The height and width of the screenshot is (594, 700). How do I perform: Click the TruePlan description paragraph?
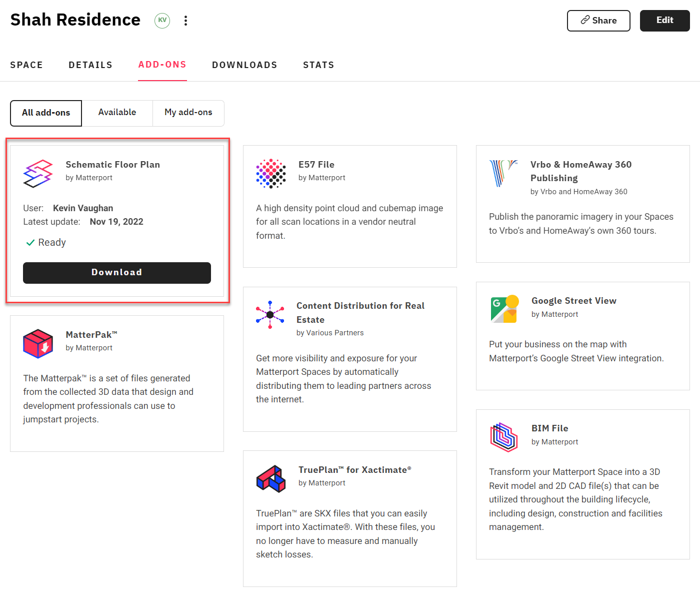[345, 534]
